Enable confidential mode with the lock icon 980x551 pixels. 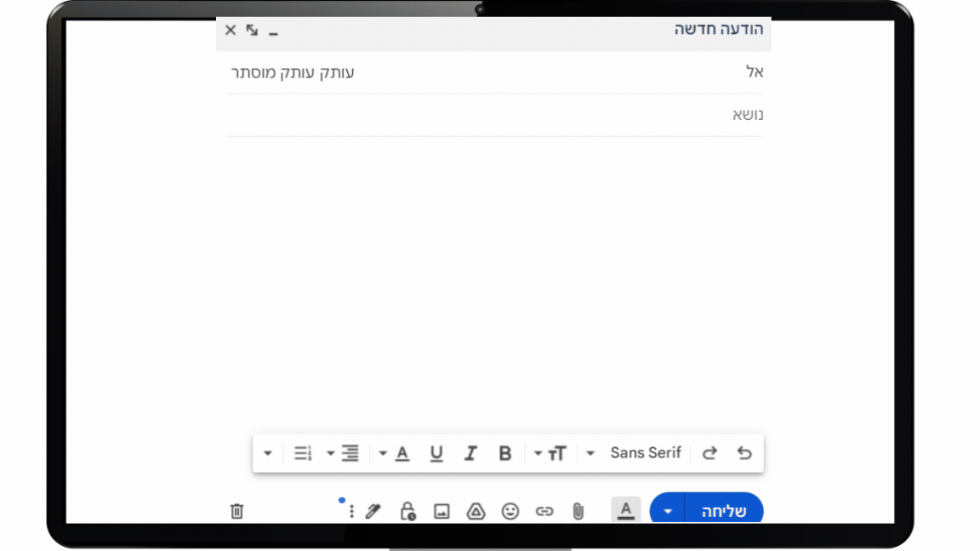click(x=407, y=510)
